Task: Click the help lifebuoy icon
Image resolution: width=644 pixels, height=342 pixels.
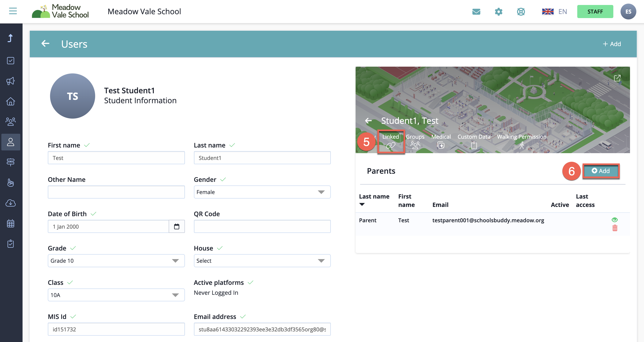Action: (x=521, y=12)
